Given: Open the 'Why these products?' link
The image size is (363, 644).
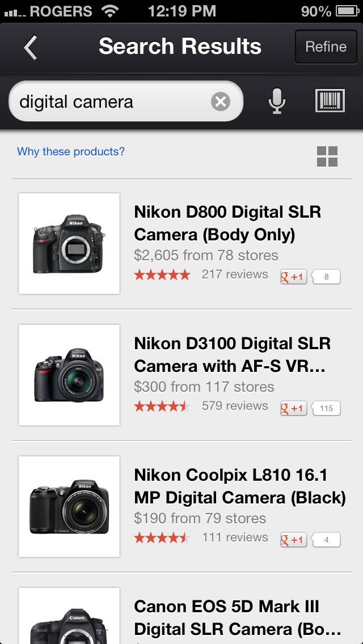Looking at the screenshot, I should (x=71, y=151).
